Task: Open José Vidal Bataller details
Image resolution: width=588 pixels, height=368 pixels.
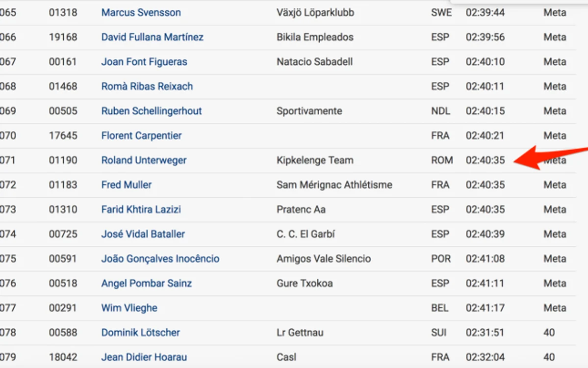Action: coord(143,234)
